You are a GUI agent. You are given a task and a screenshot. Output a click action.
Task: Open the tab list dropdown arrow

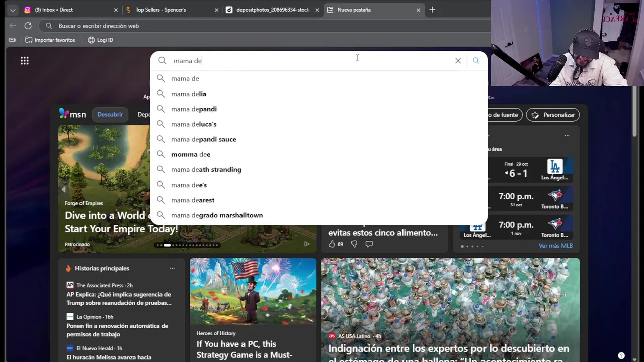click(13, 10)
